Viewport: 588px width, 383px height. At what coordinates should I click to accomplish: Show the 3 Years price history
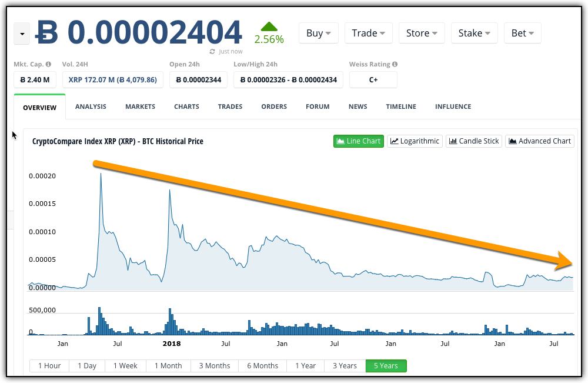pyautogui.click(x=345, y=366)
